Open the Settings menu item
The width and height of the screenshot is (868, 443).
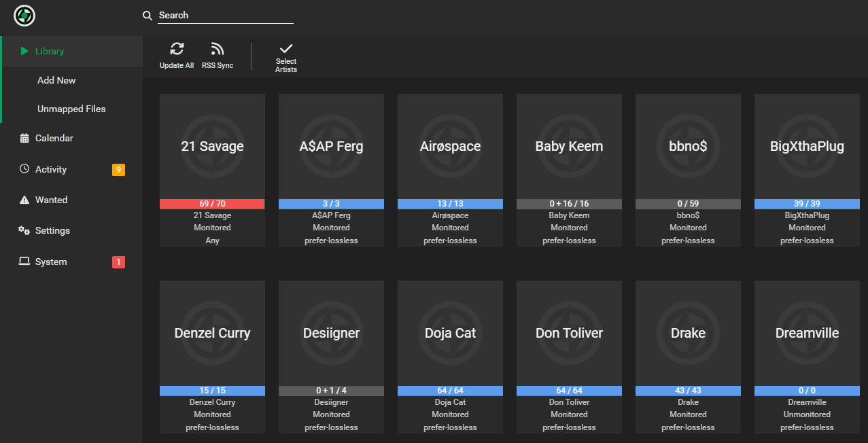71,230
